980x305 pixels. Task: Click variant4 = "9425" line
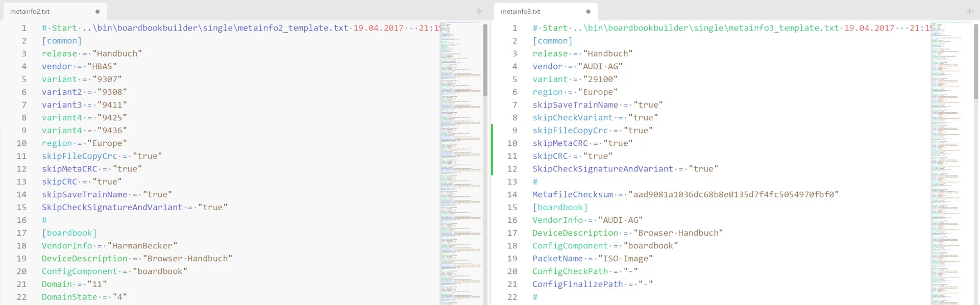tap(84, 117)
